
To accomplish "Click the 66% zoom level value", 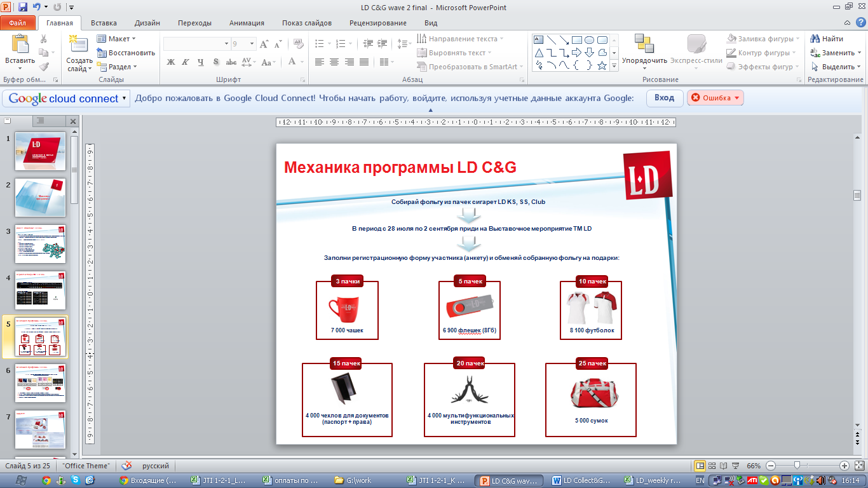I will click(x=754, y=466).
